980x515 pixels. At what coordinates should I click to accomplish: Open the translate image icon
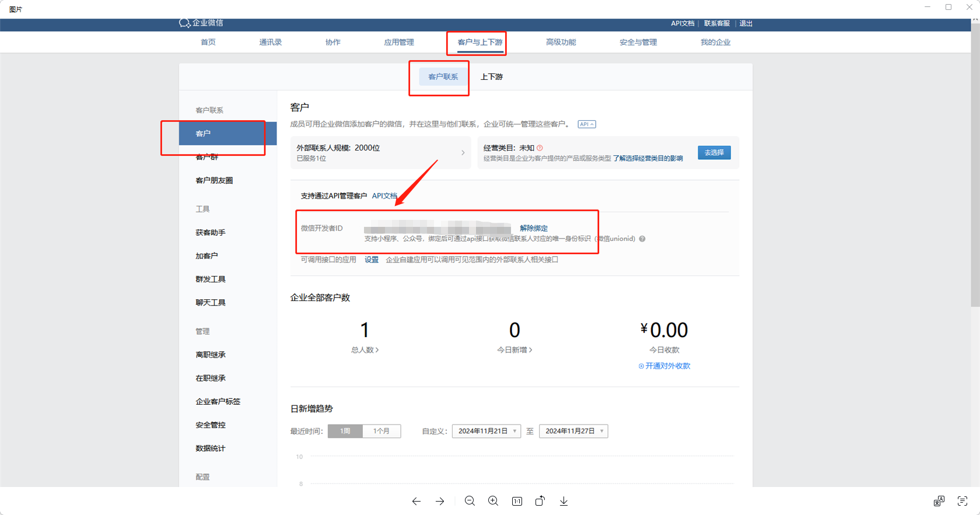click(x=939, y=501)
